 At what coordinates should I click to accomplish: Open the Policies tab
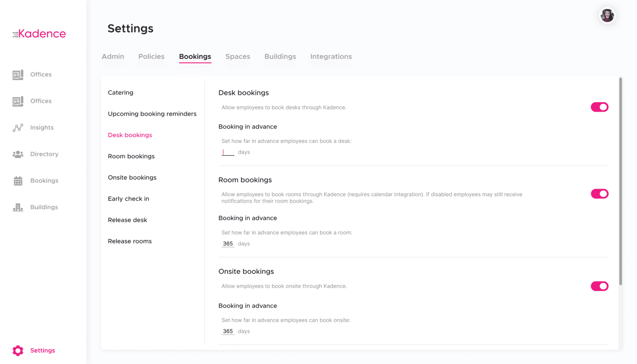(151, 56)
